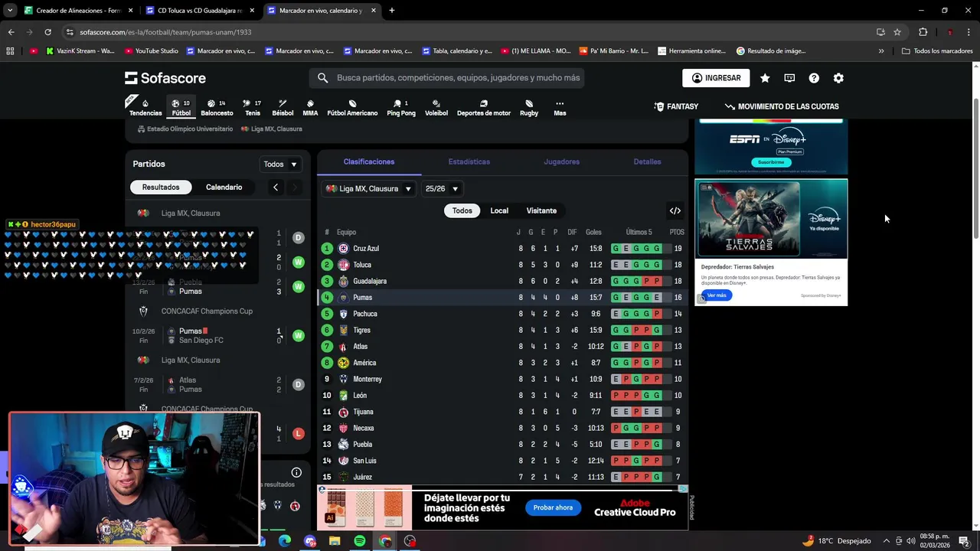The height and width of the screenshot is (551, 980).
Task: Click Ver más in Depredador ad
Action: [716, 295]
